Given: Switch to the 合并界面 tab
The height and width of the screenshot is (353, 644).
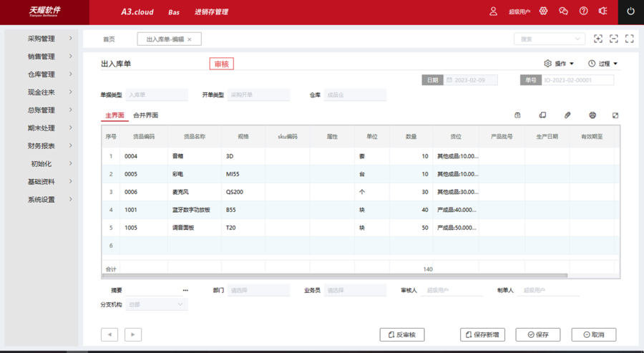Looking at the screenshot, I should point(145,115).
